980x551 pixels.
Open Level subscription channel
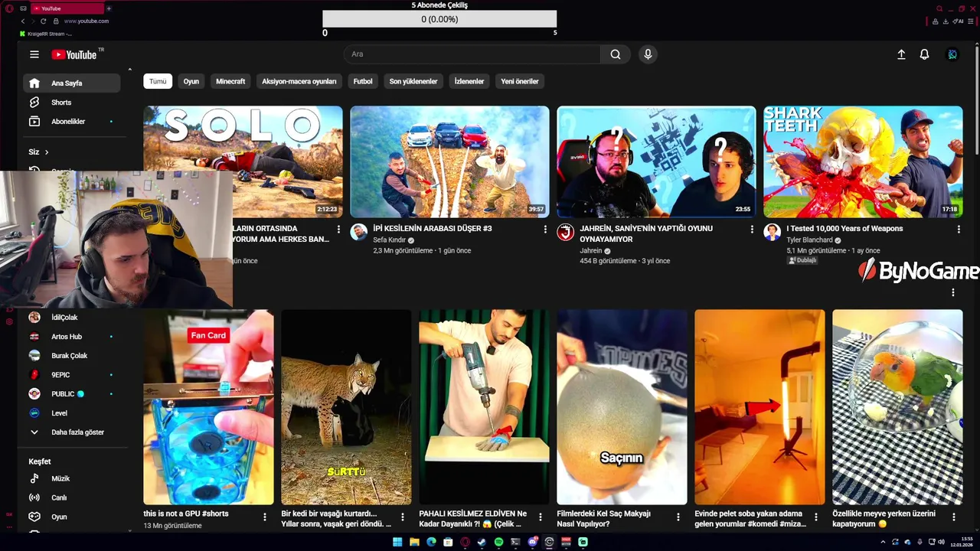(71, 413)
